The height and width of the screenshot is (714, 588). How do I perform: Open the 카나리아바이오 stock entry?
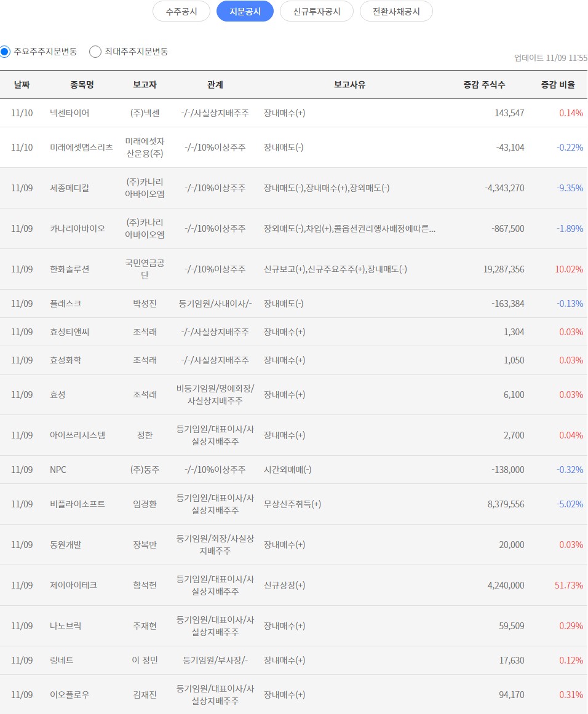pos(77,229)
